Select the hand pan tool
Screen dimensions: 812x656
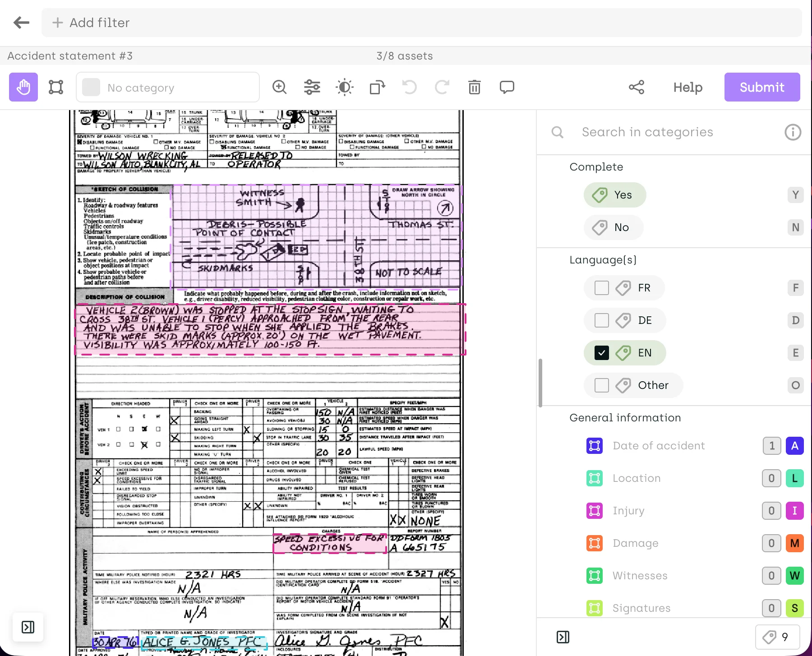[x=23, y=87]
